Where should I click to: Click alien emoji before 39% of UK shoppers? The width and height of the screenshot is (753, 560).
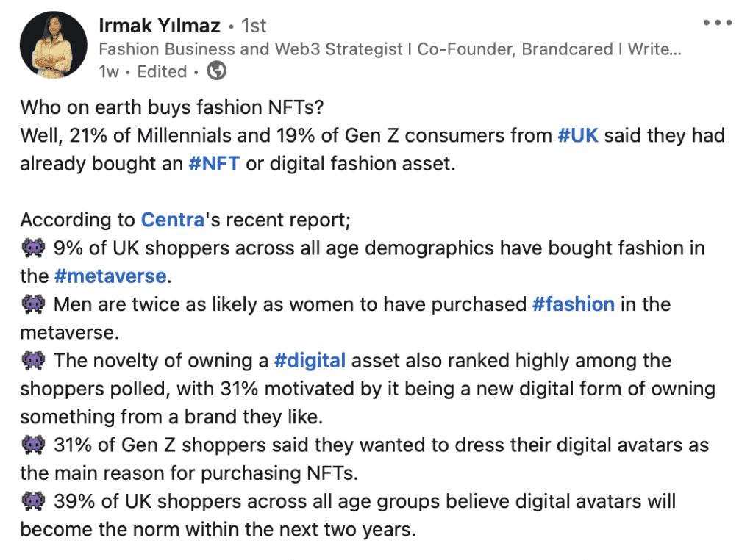click(34, 501)
